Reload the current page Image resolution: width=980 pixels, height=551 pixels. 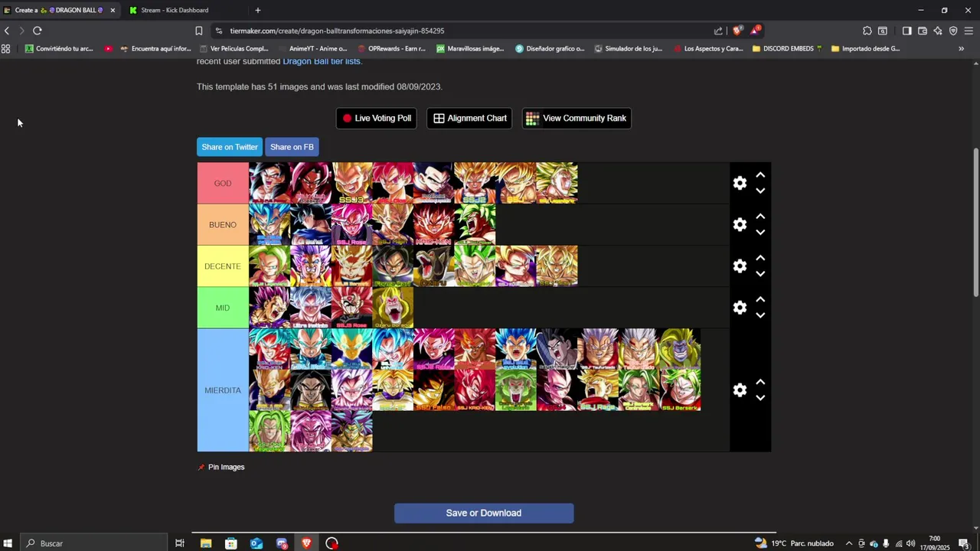(37, 31)
